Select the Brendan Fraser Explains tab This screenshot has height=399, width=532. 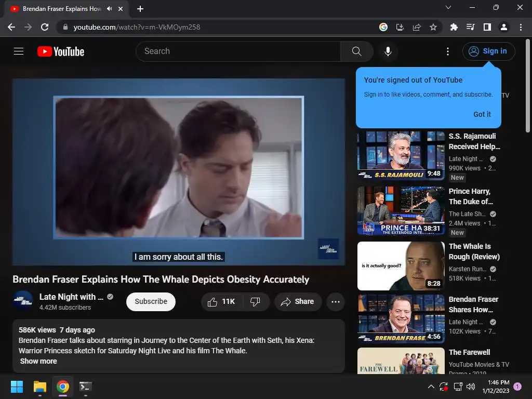62,9
